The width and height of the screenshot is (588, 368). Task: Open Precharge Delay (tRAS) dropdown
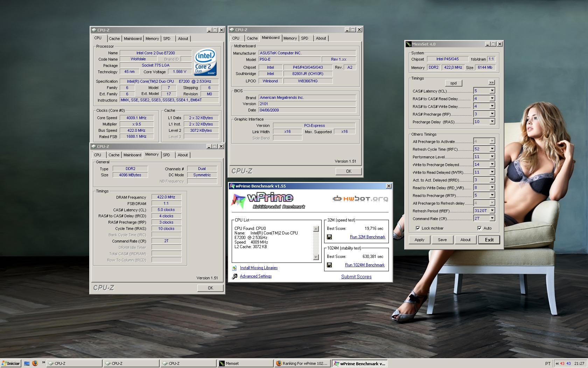(492, 122)
